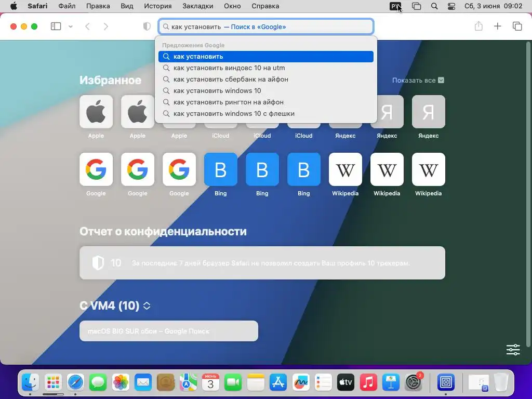The width and height of the screenshot is (532, 399).
Task: Open the privacy report card with 10 trackers
Action: (262, 263)
